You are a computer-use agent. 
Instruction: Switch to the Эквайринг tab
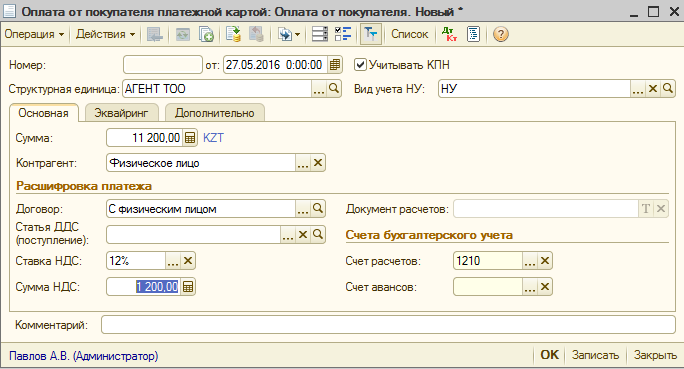(x=121, y=113)
